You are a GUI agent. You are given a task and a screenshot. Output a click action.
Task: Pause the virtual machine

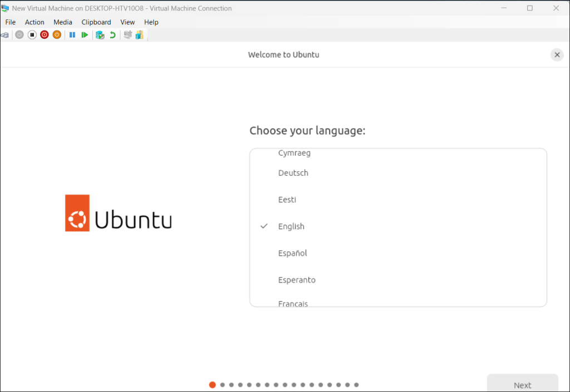[72, 35]
